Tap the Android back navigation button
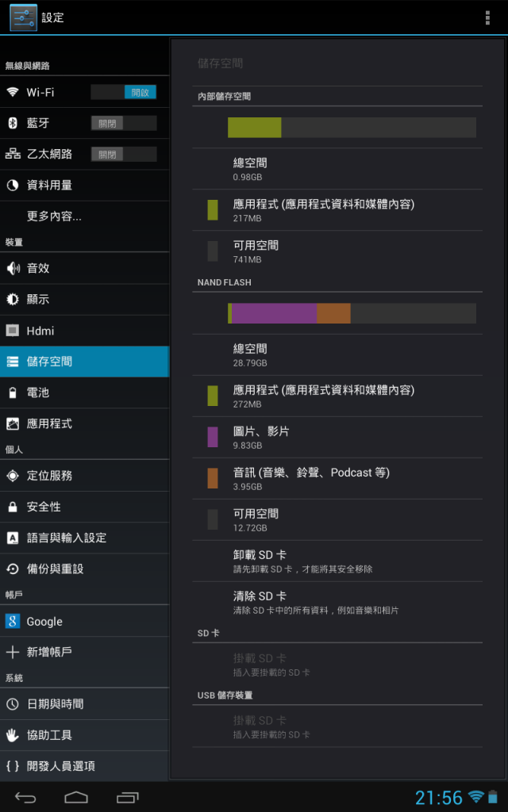 click(25, 797)
